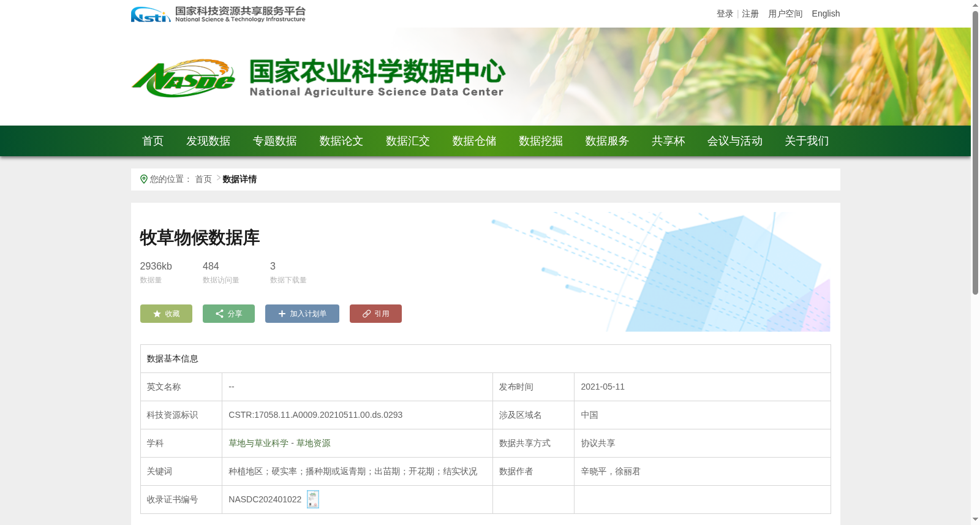980x525 pixels.
Task: Click the 牧草物候数据库 title
Action: coord(200,238)
